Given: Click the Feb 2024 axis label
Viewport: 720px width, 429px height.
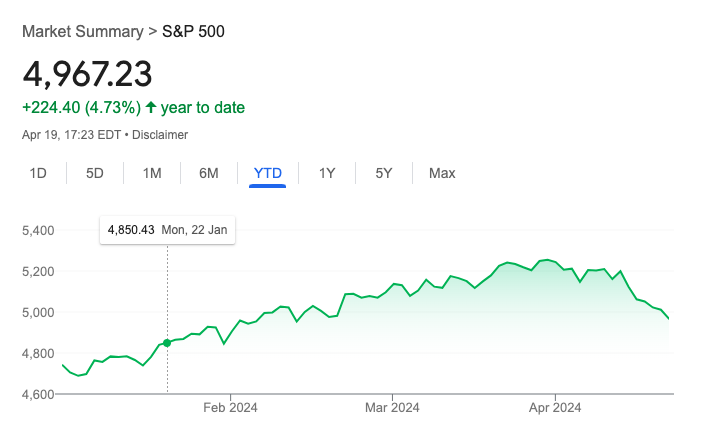Looking at the screenshot, I should (231, 407).
